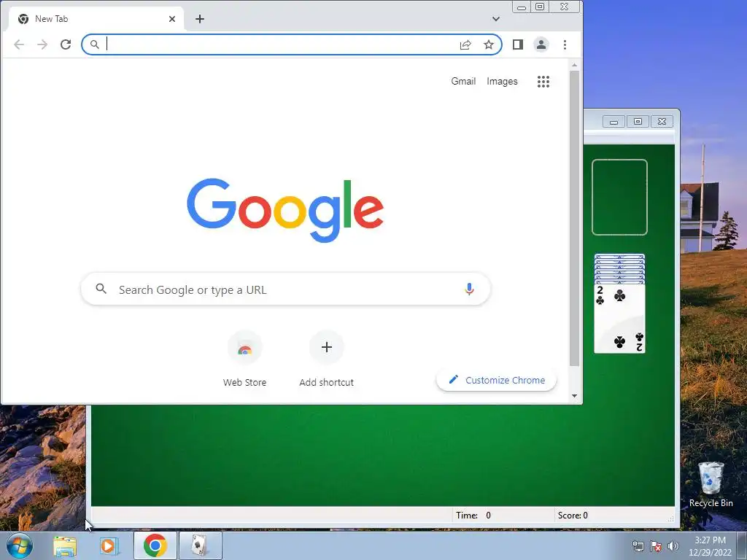Click the Customize Chrome button

(496, 380)
